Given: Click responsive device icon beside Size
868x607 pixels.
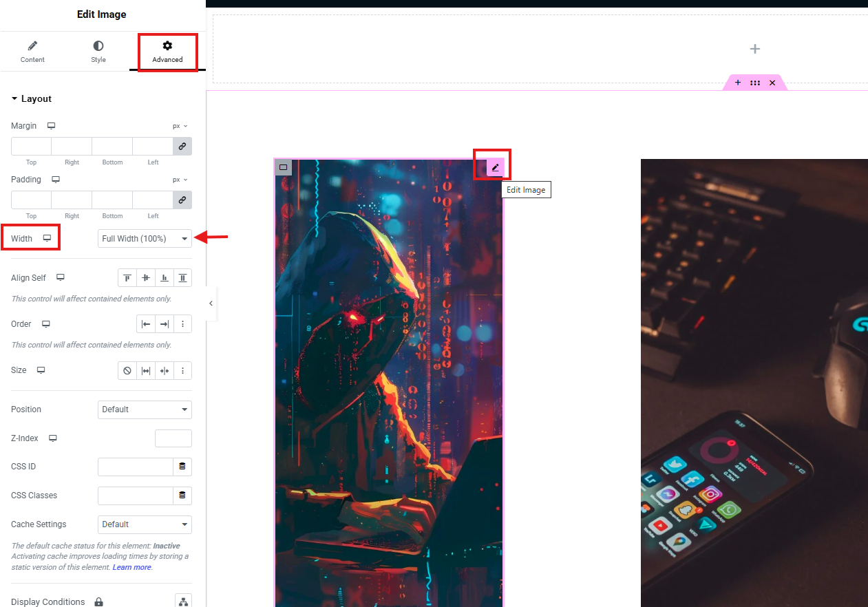Looking at the screenshot, I should (x=41, y=370).
